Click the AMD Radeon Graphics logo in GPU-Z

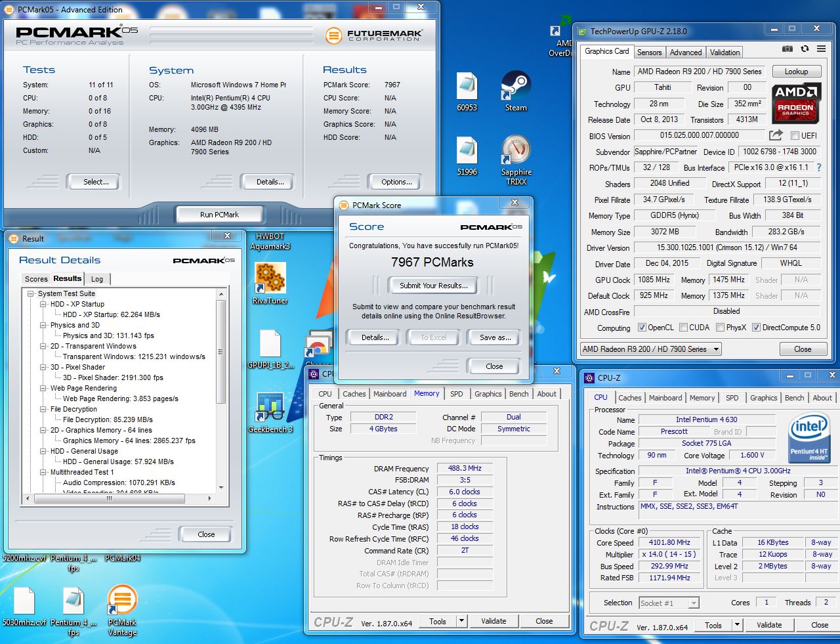point(796,104)
